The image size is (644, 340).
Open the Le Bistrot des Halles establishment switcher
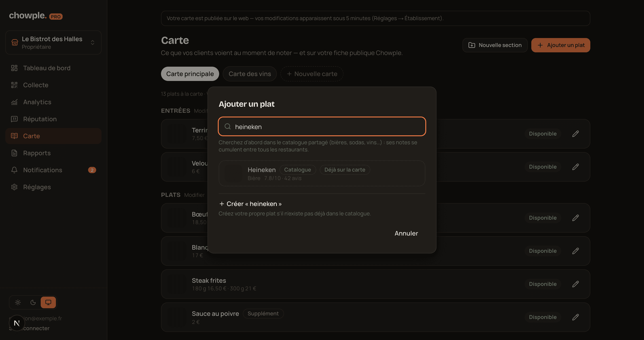point(53,42)
